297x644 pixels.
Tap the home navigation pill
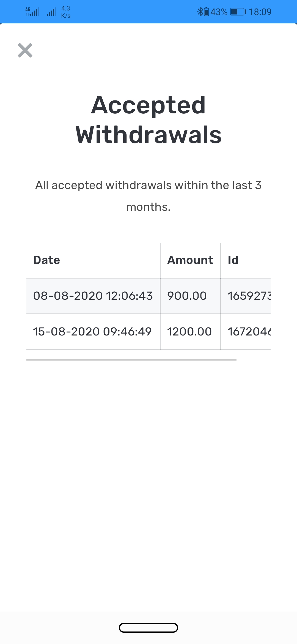pos(148,628)
